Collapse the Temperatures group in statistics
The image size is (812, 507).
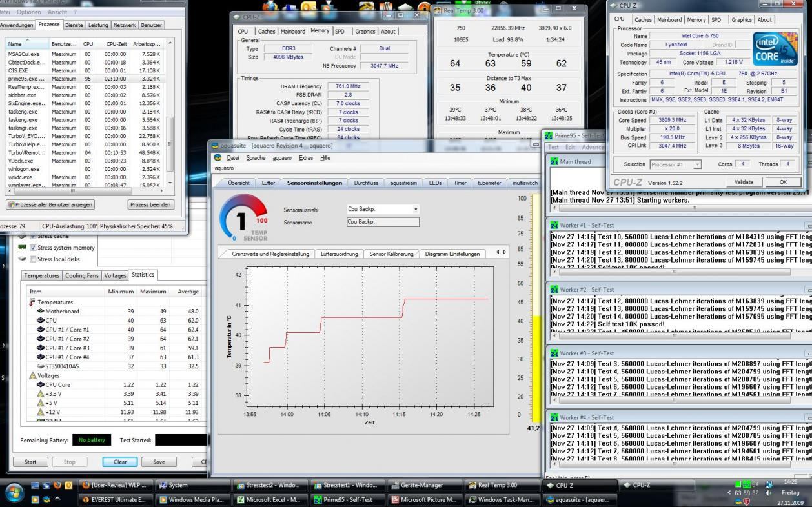[x=32, y=302]
